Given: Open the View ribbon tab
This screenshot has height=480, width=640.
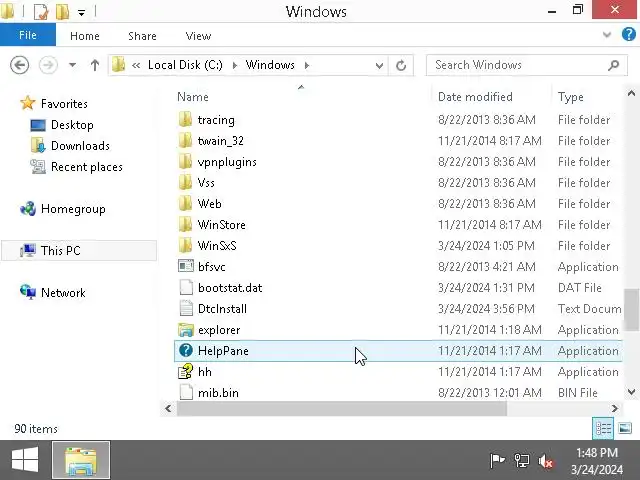Looking at the screenshot, I should pos(198,36).
